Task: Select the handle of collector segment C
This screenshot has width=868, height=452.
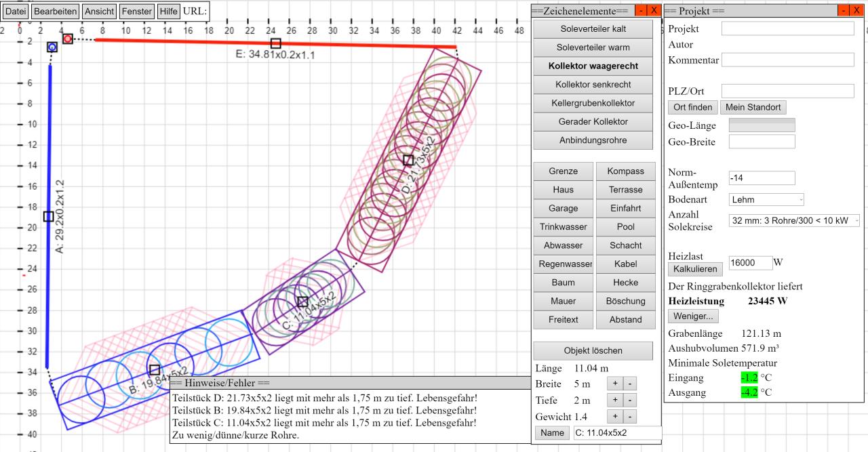Action: pos(302,302)
